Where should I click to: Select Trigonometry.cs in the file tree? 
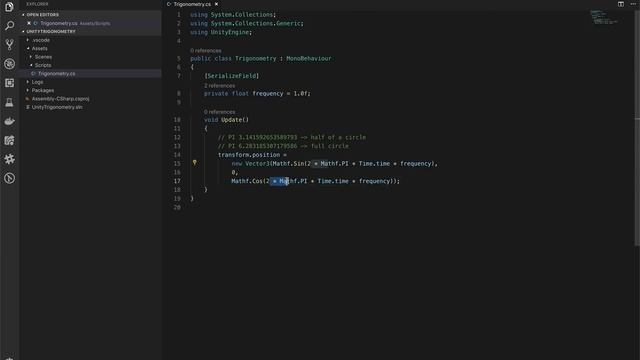[56, 73]
